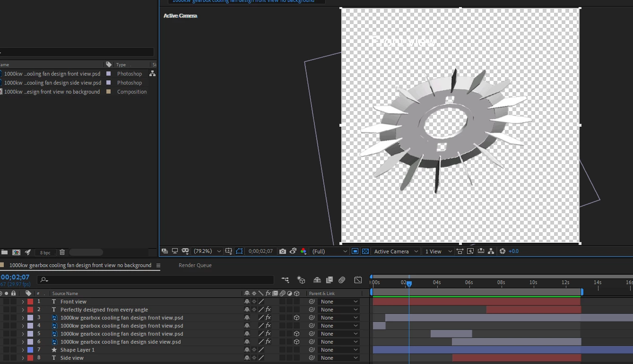633x364 pixels.
Task: Click the hide shy layers icon
Action: tap(317, 280)
